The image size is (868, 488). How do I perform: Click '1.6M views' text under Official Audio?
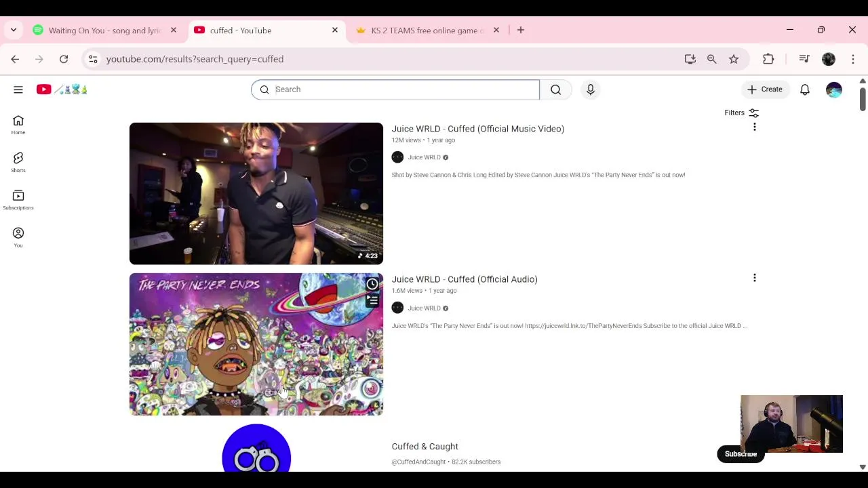click(408, 291)
